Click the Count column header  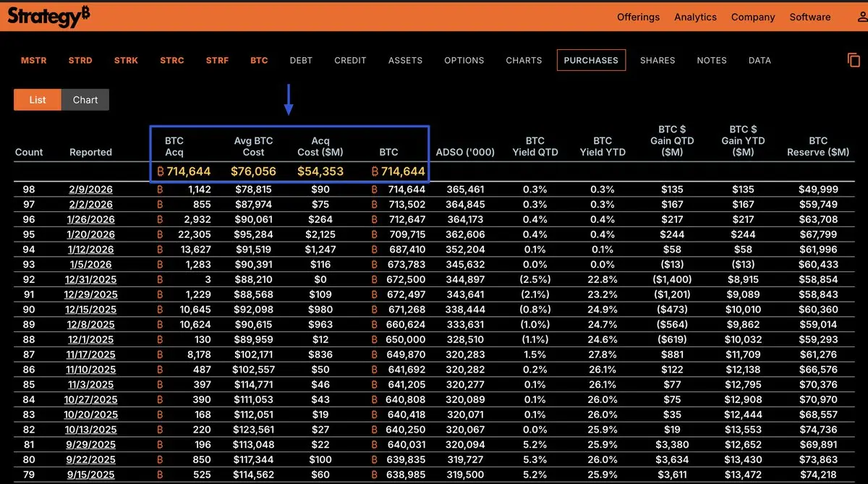[x=29, y=153]
